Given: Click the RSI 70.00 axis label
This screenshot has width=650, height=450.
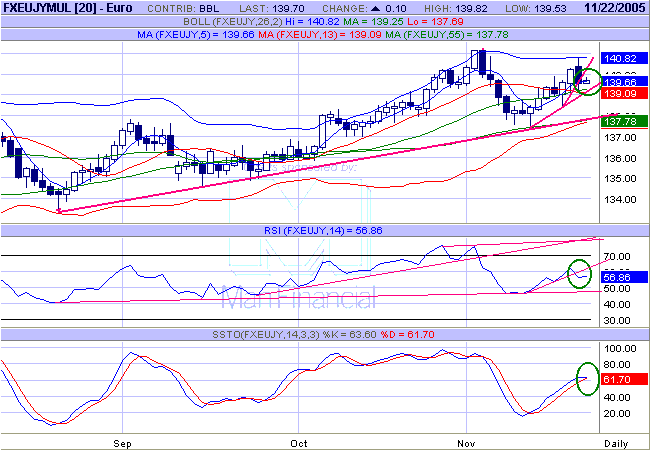Looking at the screenshot, I should (616, 257).
